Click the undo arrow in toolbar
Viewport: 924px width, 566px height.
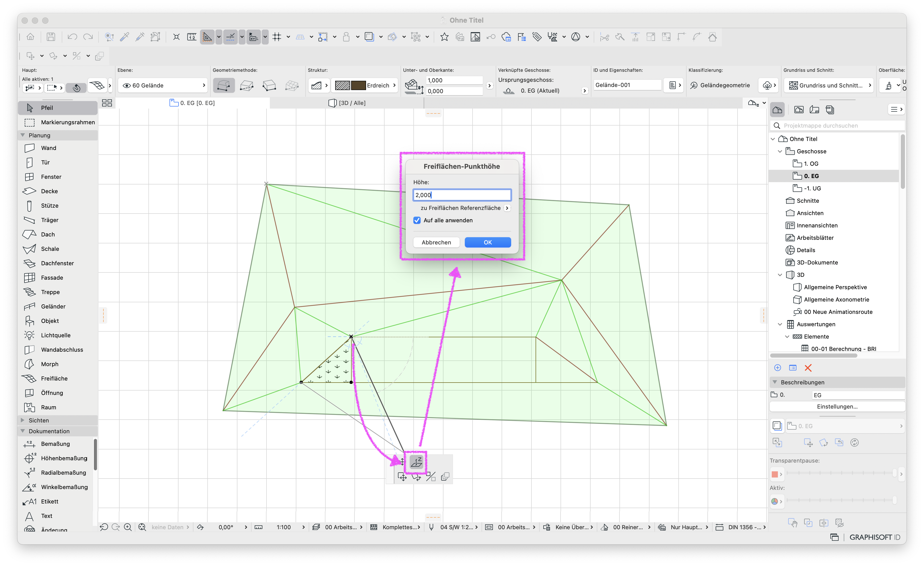[x=72, y=37]
